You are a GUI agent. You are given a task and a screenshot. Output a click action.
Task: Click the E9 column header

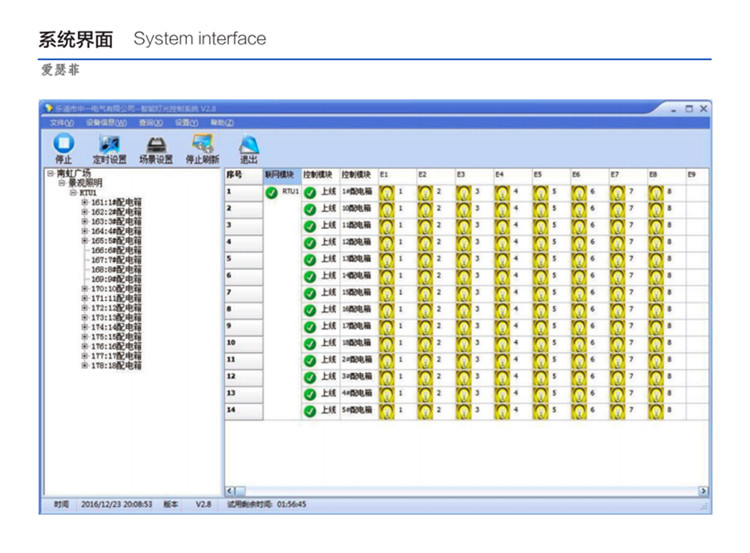tap(697, 176)
